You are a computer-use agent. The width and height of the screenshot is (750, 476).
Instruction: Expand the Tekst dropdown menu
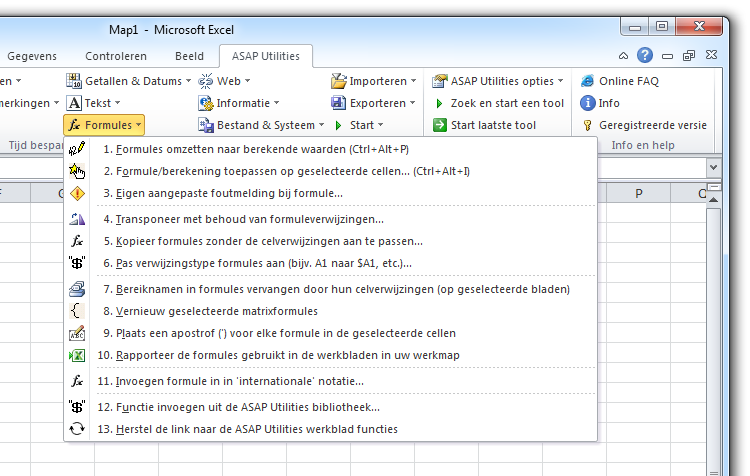click(x=118, y=103)
